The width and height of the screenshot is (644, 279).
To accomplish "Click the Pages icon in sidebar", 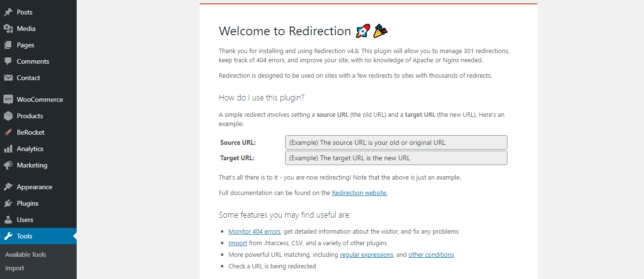I will (x=8, y=45).
